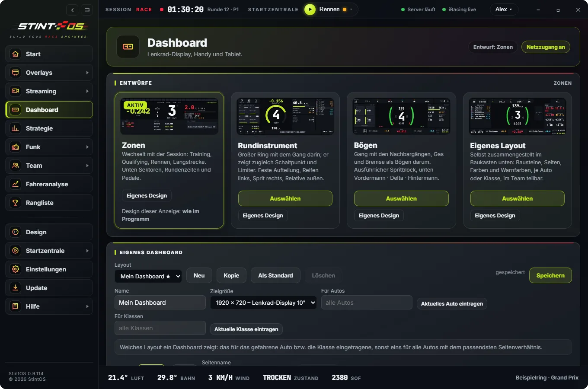The width and height of the screenshot is (588, 389).
Task: Click the Update download icon
Action: (x=16, y=288)
